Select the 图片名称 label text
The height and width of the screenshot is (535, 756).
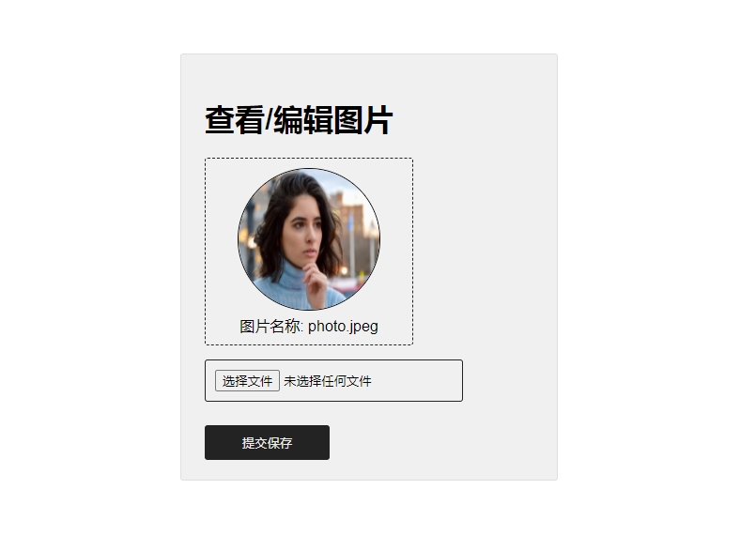pos(270,327)
